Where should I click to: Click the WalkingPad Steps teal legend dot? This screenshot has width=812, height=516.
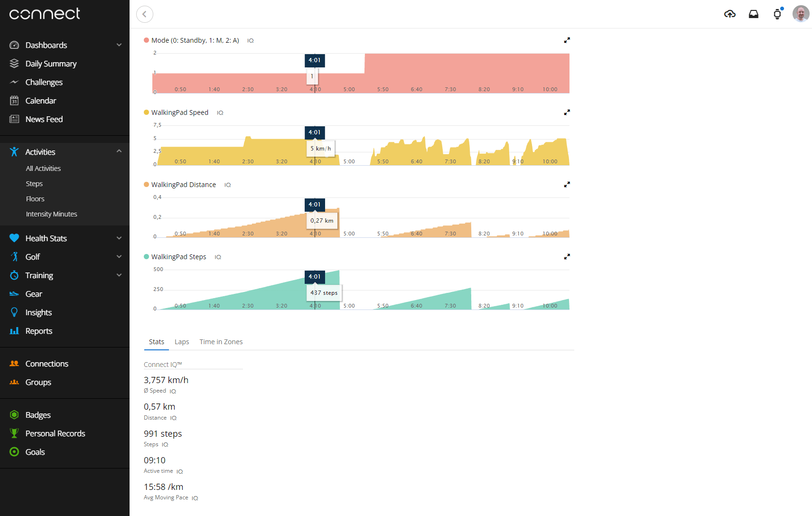coord(146,257)
